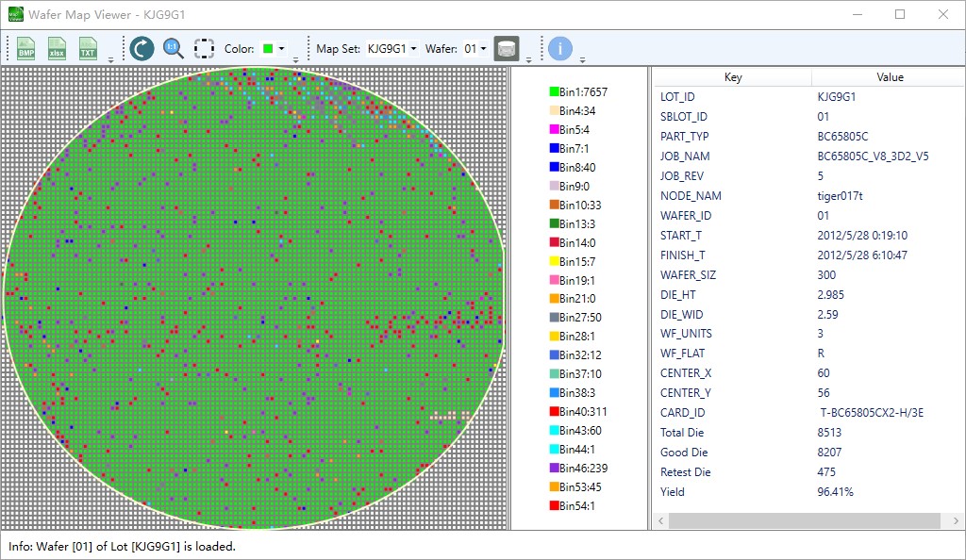The height and width of the screenshot is (560, 966).
Task: Select Bin40:311 red legend entry
Action: pyautogui.click(x=583, y=412)
